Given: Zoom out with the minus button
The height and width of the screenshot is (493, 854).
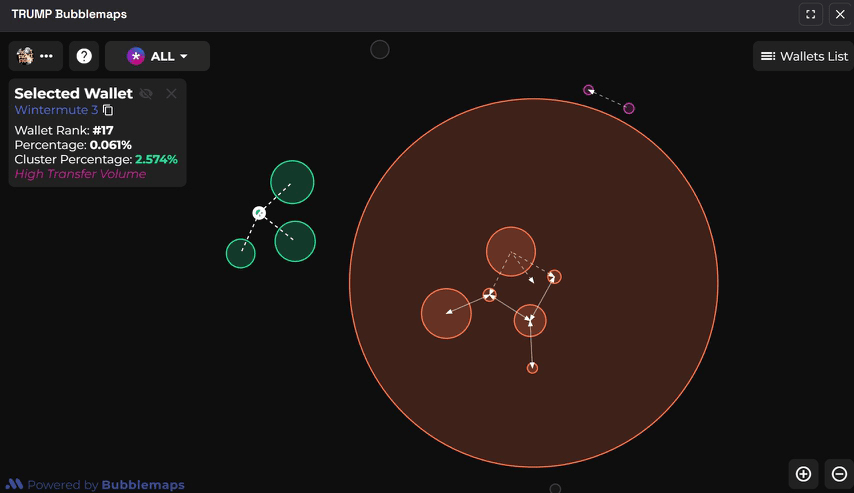Looking at the screenshot, I should click(839, 474).
